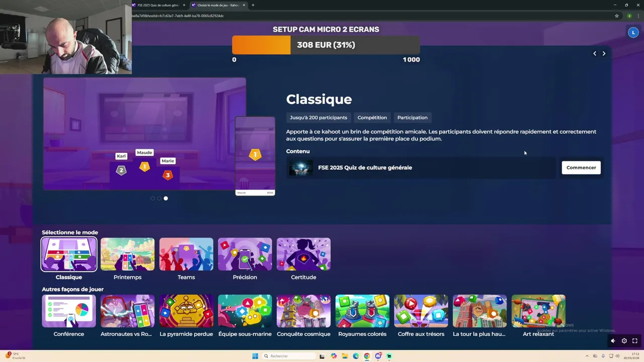This screenshot has width=644, height=362.
Task: Launch Copilot from the taskbar
Action: click(334, 356)
